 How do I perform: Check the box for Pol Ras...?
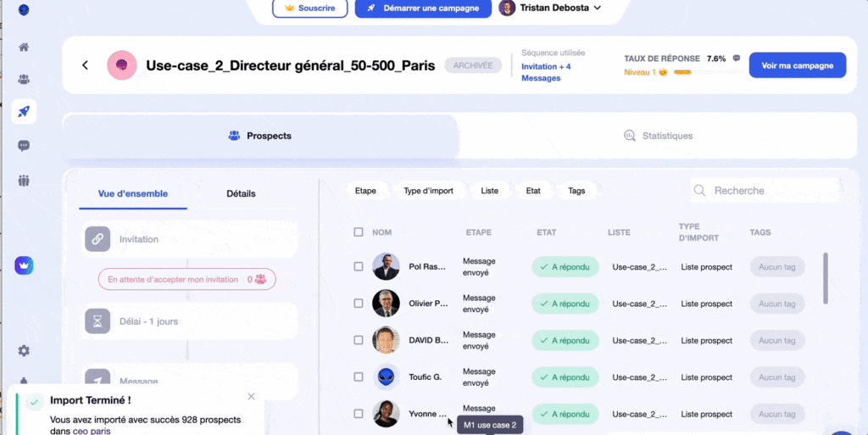[x=359, y=267]
